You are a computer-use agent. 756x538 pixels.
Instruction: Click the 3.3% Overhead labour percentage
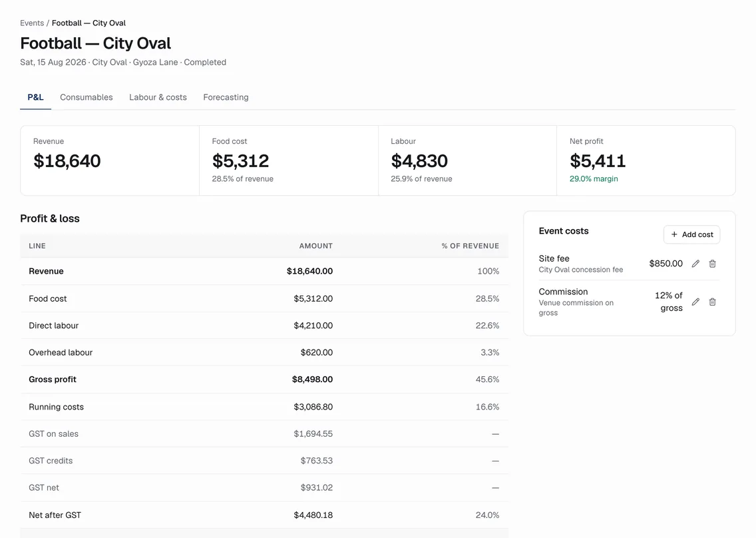pos(490,353)
